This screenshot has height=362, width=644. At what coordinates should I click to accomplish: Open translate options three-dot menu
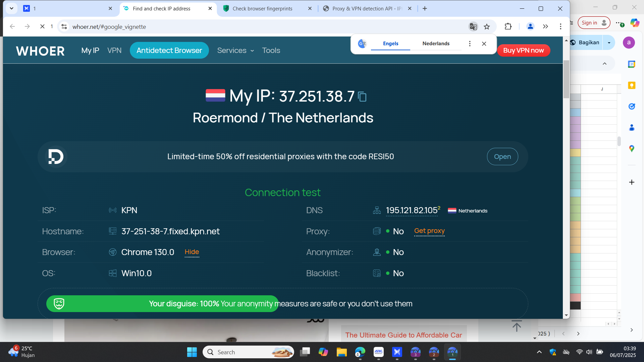pyautogui.click(x=470, y=44)
